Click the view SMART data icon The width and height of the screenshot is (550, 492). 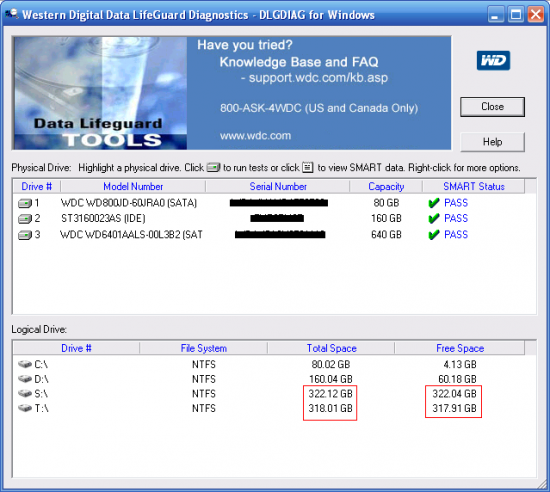click(x=308, y=168)
